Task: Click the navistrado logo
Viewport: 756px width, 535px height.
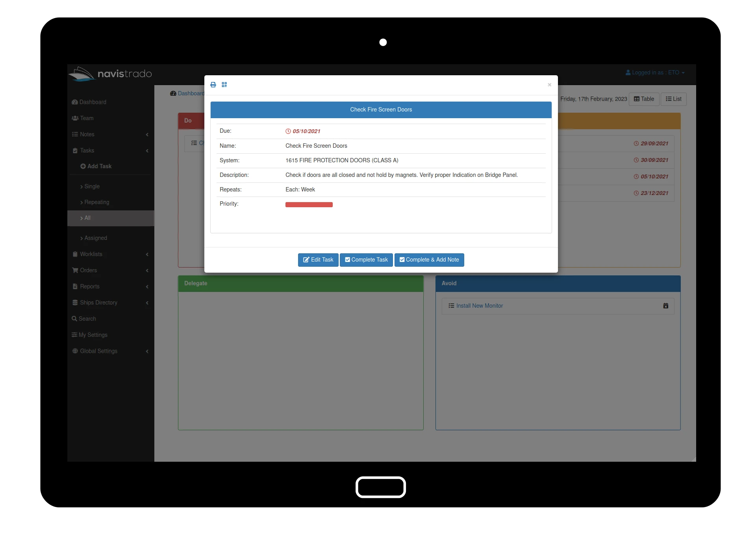Action: [x=110, y=74]
